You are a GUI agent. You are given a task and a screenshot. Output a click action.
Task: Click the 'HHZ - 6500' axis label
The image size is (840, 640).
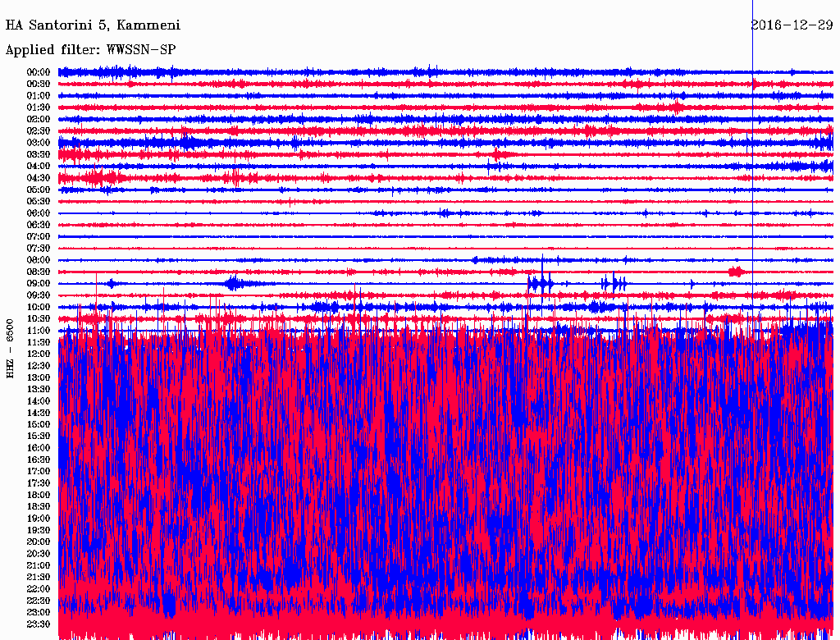click(x=10, y=349)
